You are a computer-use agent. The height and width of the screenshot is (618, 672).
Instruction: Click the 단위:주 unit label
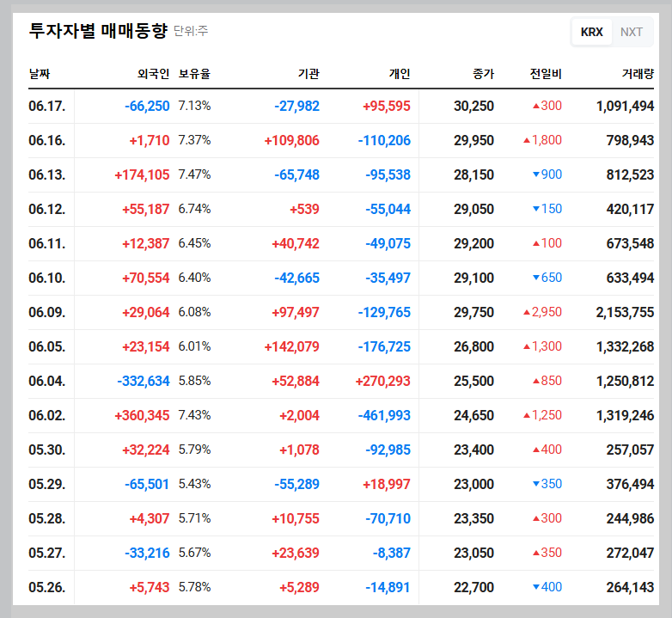tap(191, 31)
